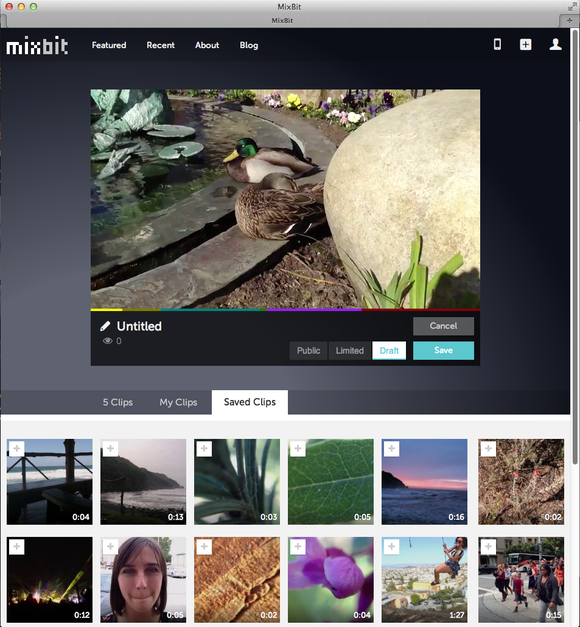The image size is (580, 627).
Task: Add the 0:16 sunset clip using its plus
Action: 391,449
